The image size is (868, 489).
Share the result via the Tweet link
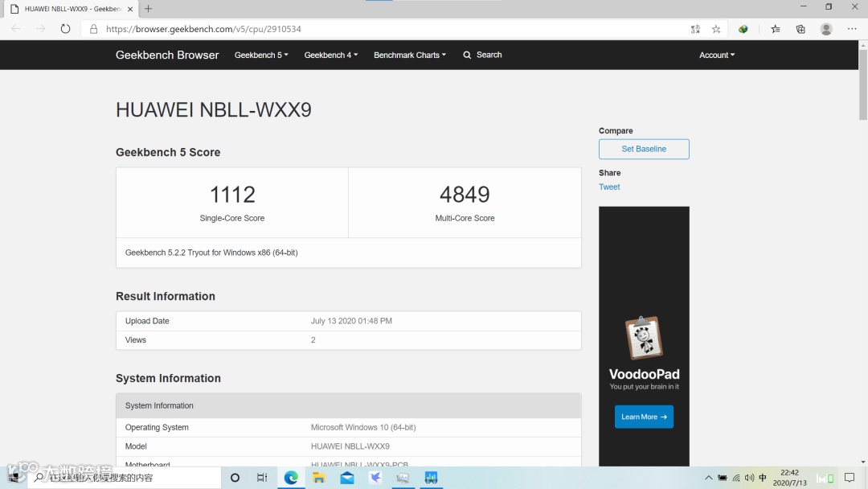point(609,187)
